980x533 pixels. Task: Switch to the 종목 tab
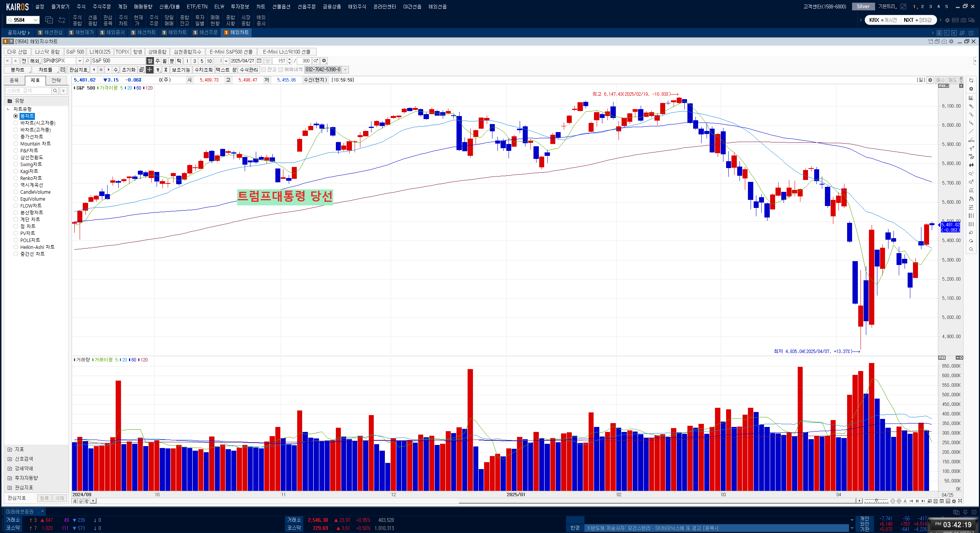tap(14, 80)
